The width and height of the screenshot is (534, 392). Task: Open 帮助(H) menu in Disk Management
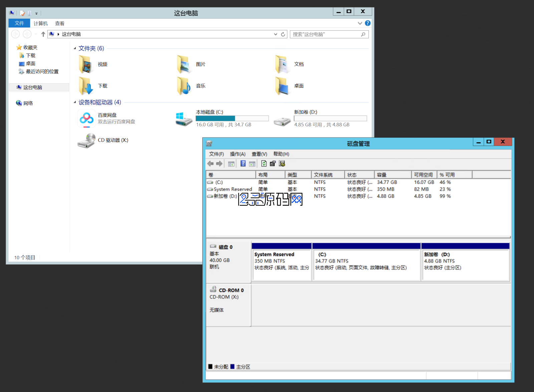[x=281, y=154]
